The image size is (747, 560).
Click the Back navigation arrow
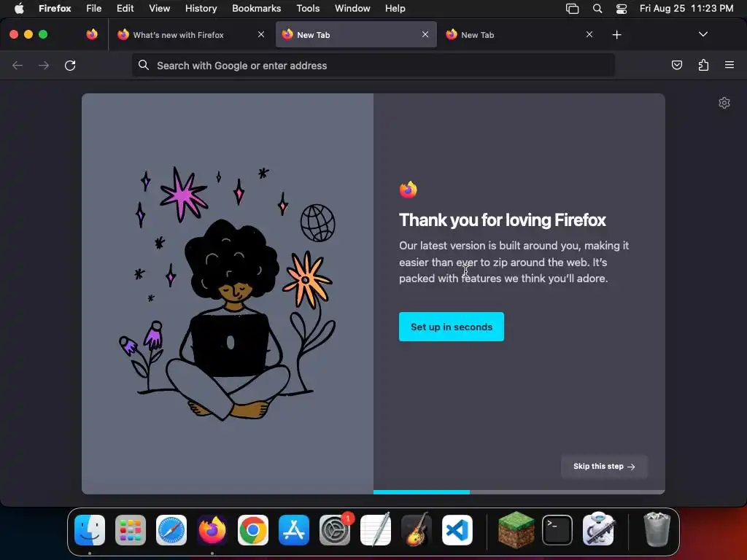point(18,65)
